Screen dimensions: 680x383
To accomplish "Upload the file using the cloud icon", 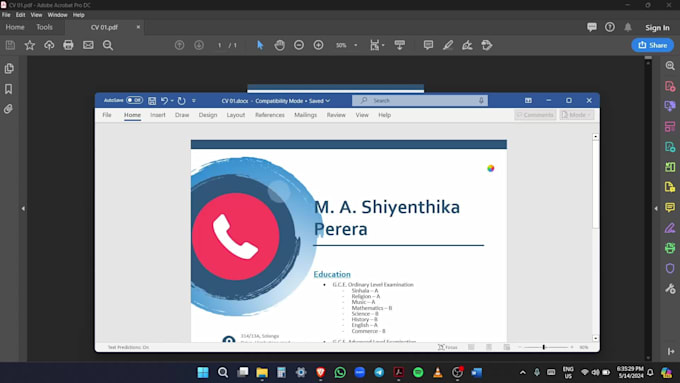I will (49, 45).
